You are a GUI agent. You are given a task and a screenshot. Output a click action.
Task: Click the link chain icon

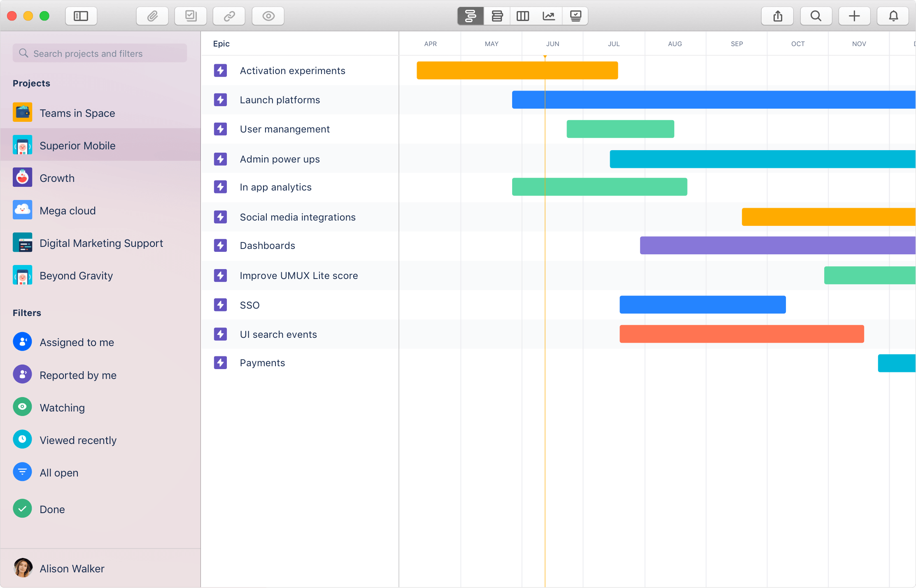[x=229, y=16]
